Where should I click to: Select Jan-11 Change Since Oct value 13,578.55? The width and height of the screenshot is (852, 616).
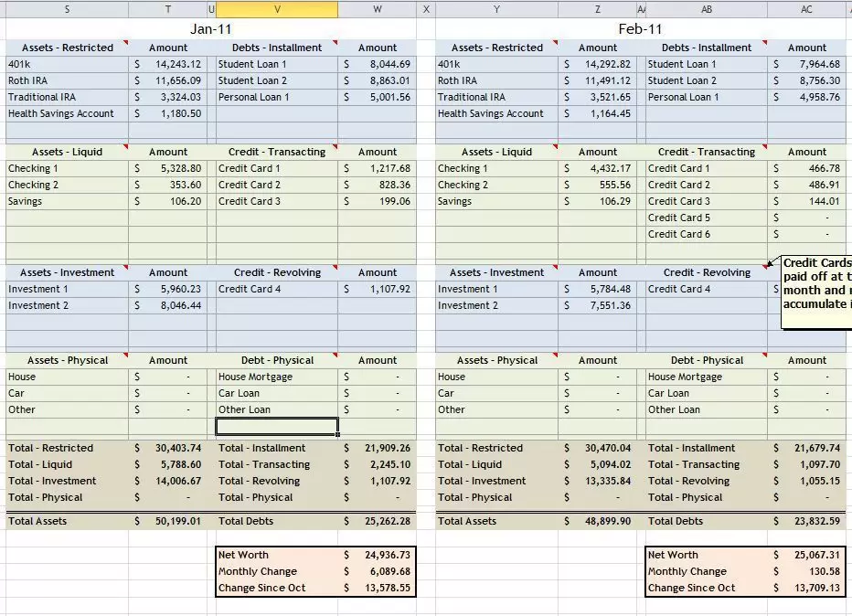tap(378, 588)
